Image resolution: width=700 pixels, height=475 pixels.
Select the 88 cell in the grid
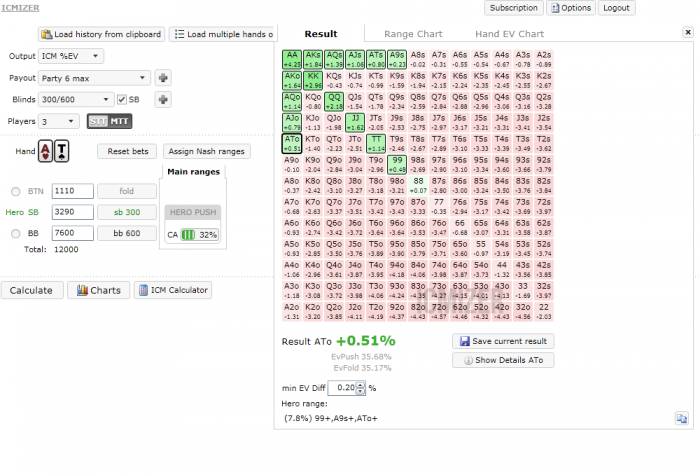(x=418, y=185)
